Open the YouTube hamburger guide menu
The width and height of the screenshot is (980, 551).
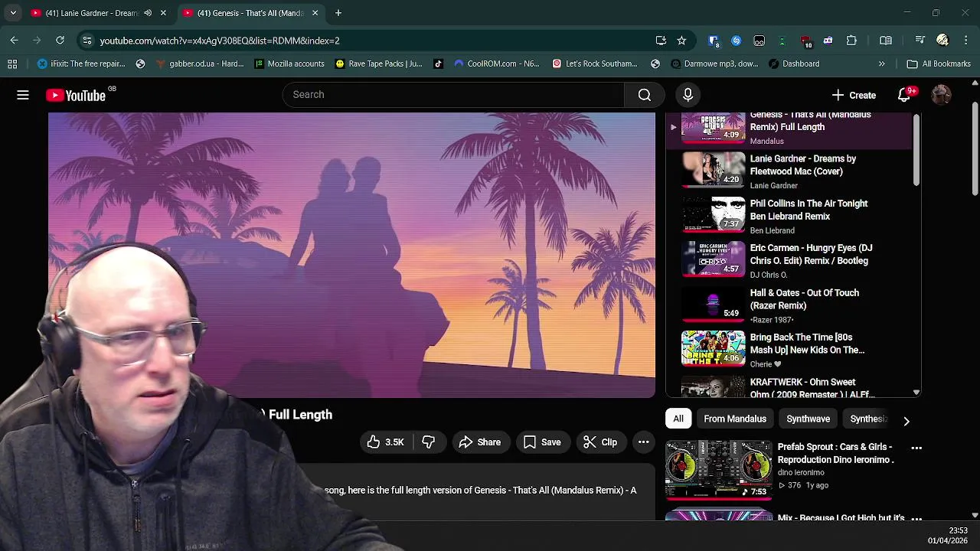pyautogui.click(x=23, y=95)
